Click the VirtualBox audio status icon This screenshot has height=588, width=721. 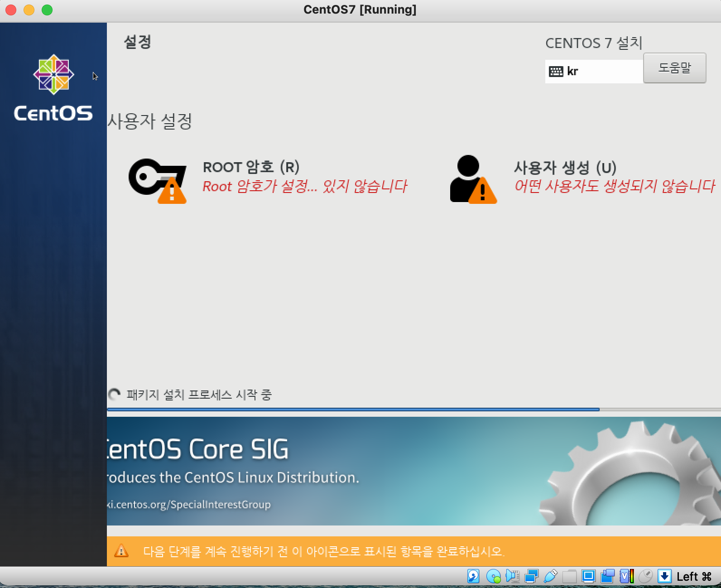tap(512, 576)
